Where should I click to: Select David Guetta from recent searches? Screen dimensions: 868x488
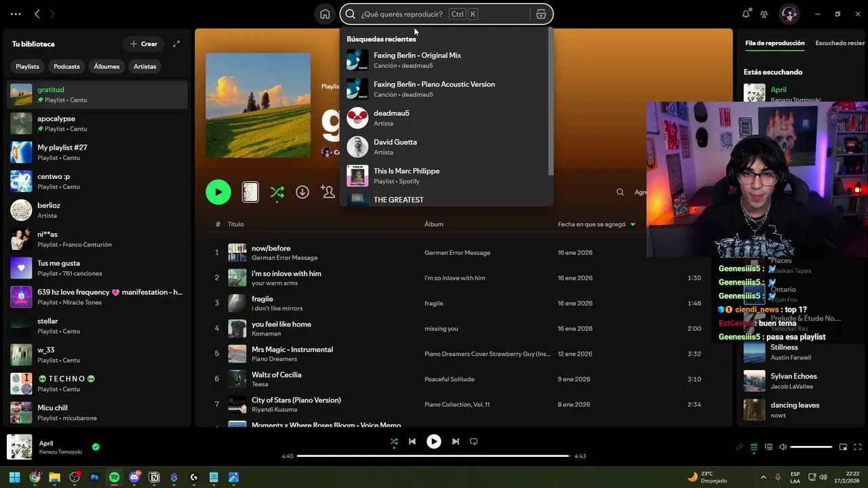click(446, 147)
